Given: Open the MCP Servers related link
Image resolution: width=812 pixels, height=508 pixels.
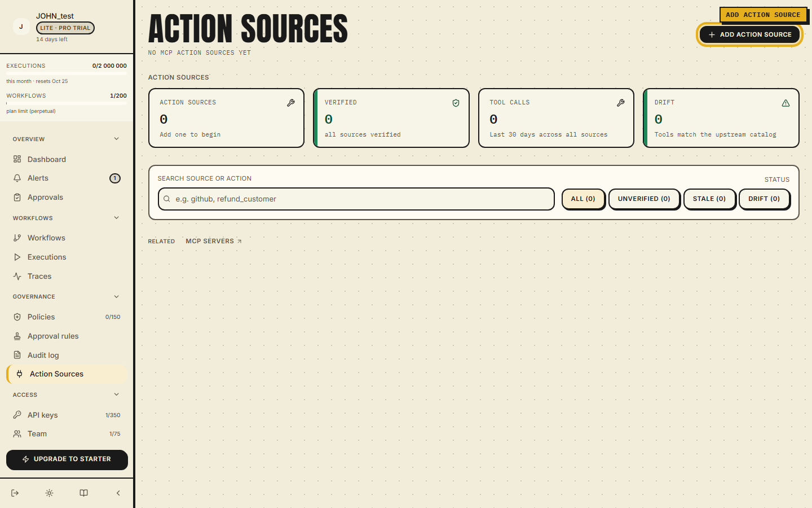Looking at the screenshot, I should click(x=214, y=241).
